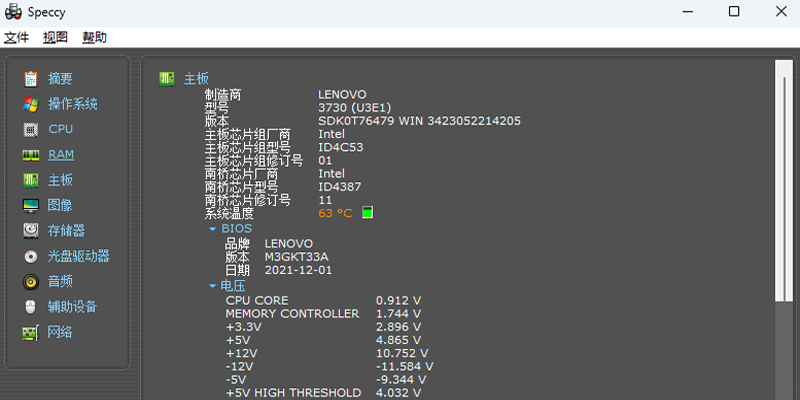Select the speaker icon for 音频
This screenshot has width=800, height=400.
(x=31, y=282)
